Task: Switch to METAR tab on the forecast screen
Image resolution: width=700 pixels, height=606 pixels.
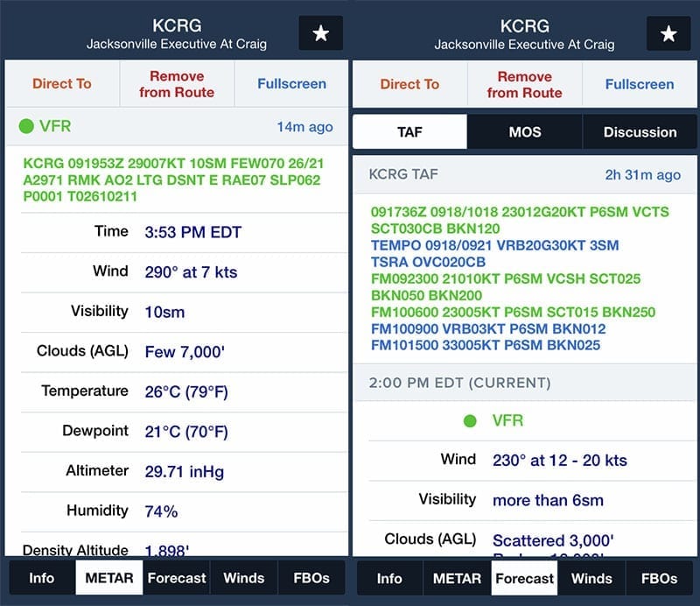Action: click(x=457, y=578)
